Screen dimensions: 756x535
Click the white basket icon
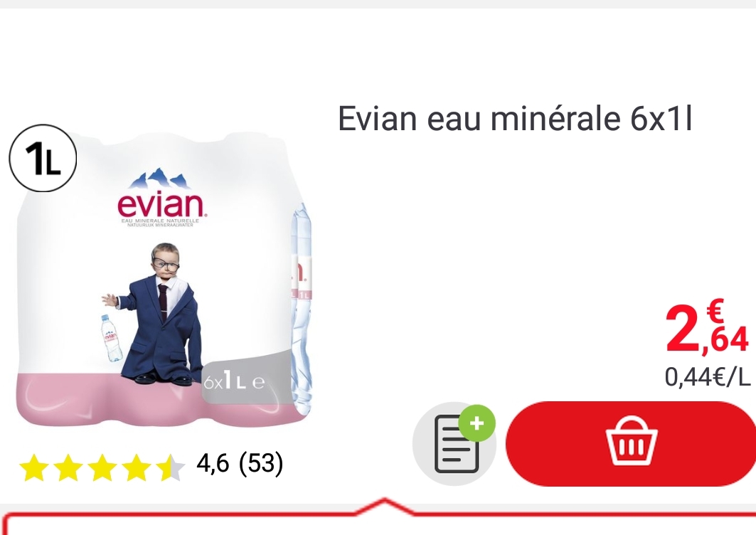click(x=632, y=441)
